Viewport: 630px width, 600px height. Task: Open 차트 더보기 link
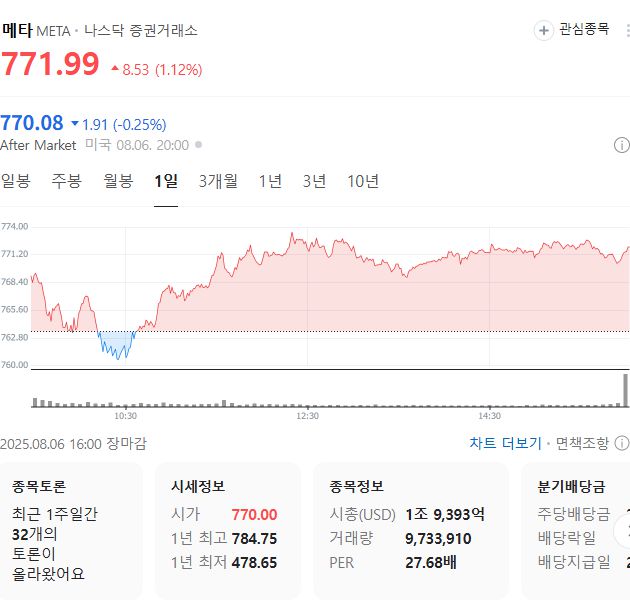pyautogui.click(x=505, y=443)
